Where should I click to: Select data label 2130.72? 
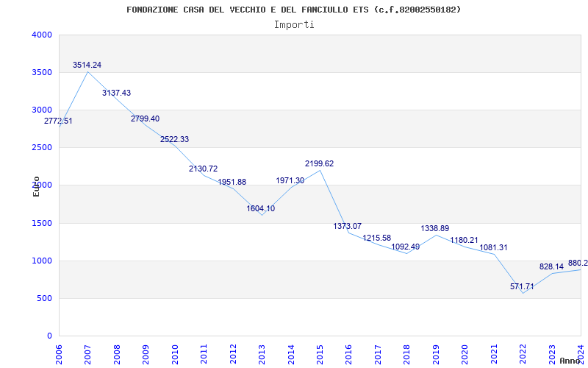(204, 169)
